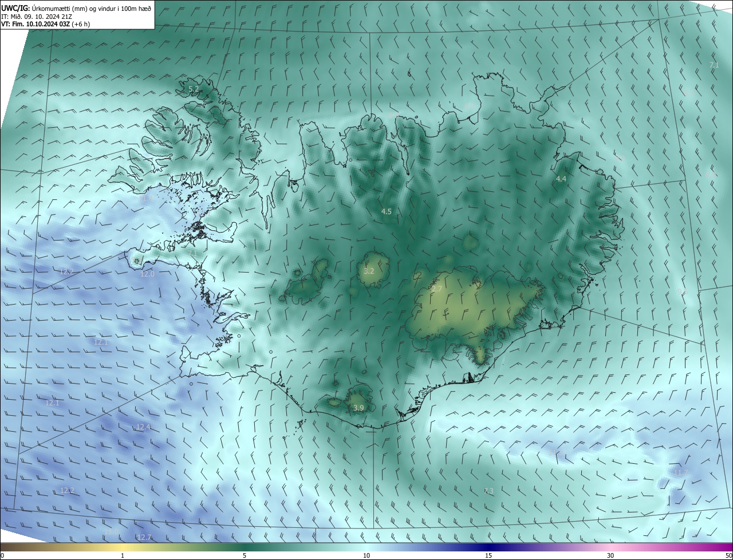Click the 4.4 value in east Iceland
This screenshot has width=733, height=560.
pyautogui.click(x=561, y=179)
